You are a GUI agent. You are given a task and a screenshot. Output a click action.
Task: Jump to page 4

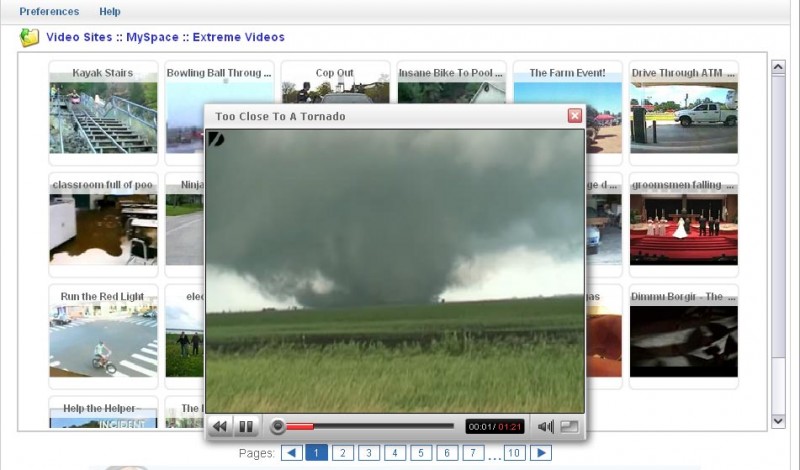pyautogui.click(x=395, y=453)
